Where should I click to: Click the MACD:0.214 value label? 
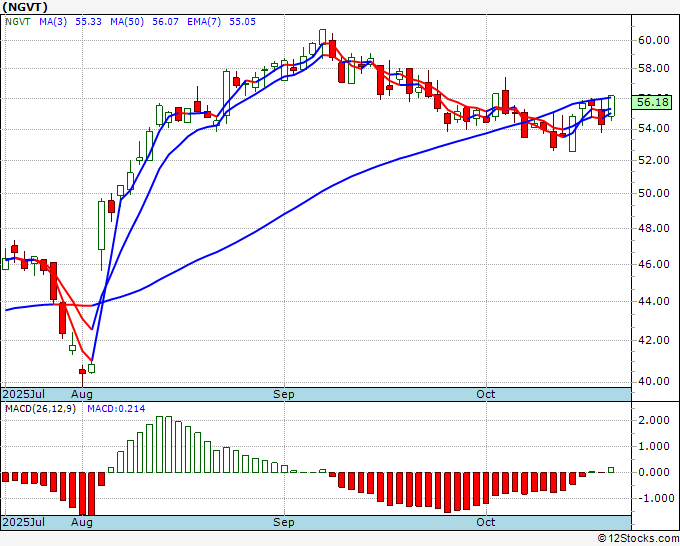[116, 409]
